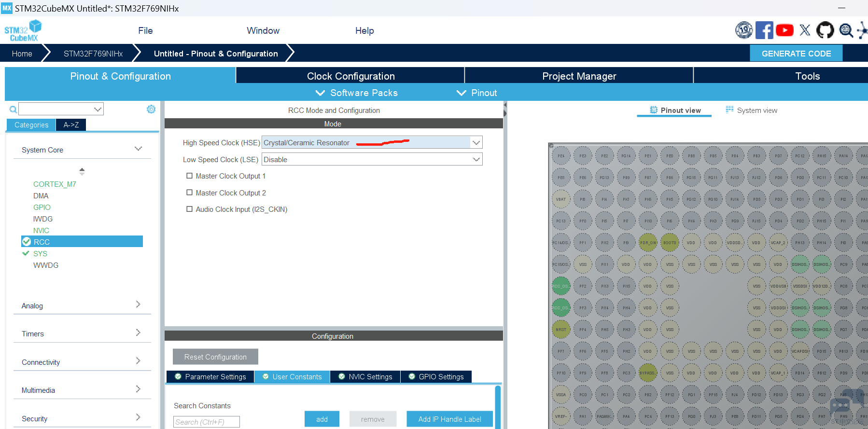
Task: Select the VCAP_1 pin
Action: (778, 373)
